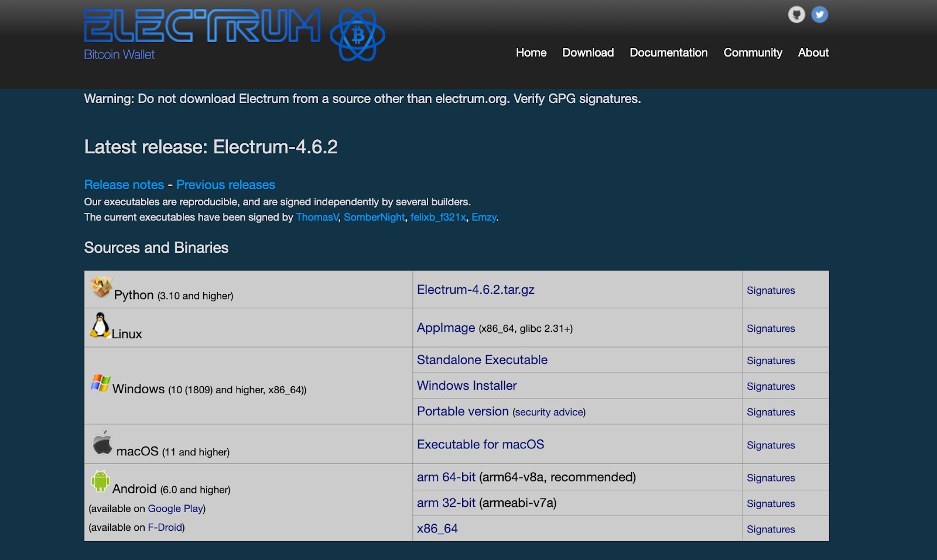Open Signatures for Standalone Executable
937x560 pixels.
[771, 360]
